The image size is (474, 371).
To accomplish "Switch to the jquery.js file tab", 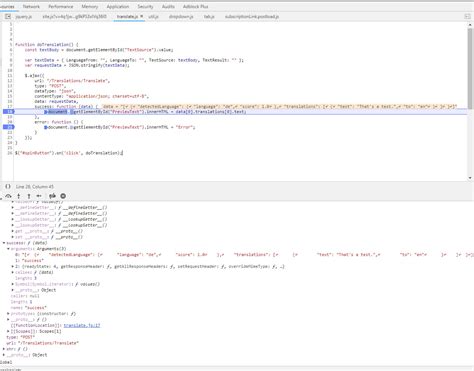I will coord(24,16).
